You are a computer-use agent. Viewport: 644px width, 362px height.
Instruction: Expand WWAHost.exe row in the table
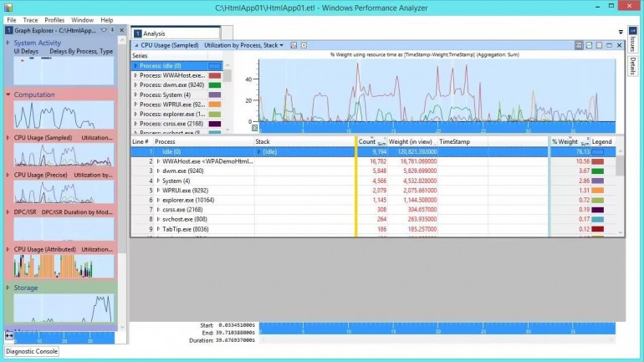[159, 161]
